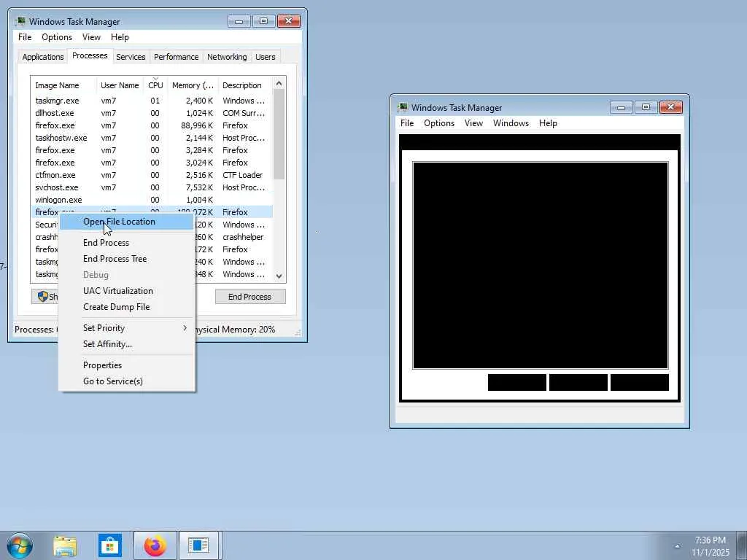Open Options menu in right Task Manager
The width and height of the screenshot is (747, 560).
pyautogui.click(x=438, y=122)
